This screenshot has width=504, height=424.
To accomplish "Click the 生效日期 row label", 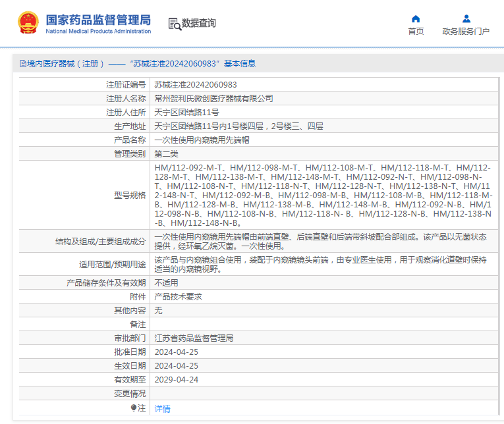I will point(130,366).
